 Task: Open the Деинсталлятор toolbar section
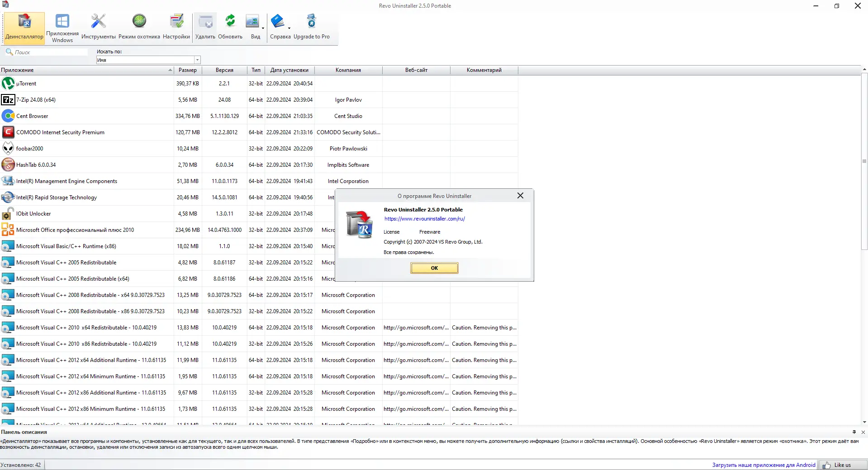point(24,28)
